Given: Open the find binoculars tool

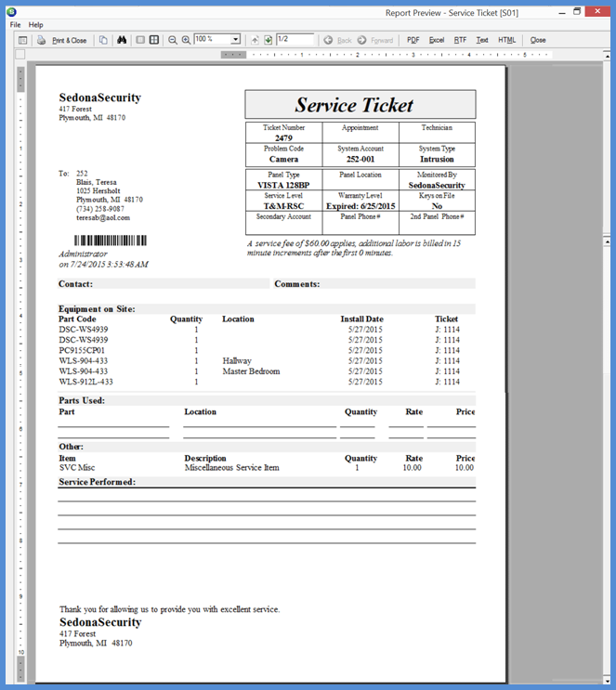Looking at the screenshot, I should 122,40.
